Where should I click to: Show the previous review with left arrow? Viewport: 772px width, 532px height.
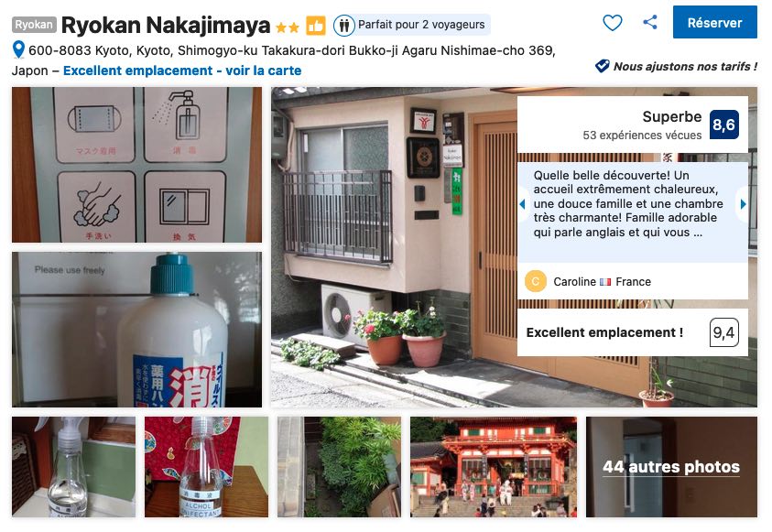point(522,204)
